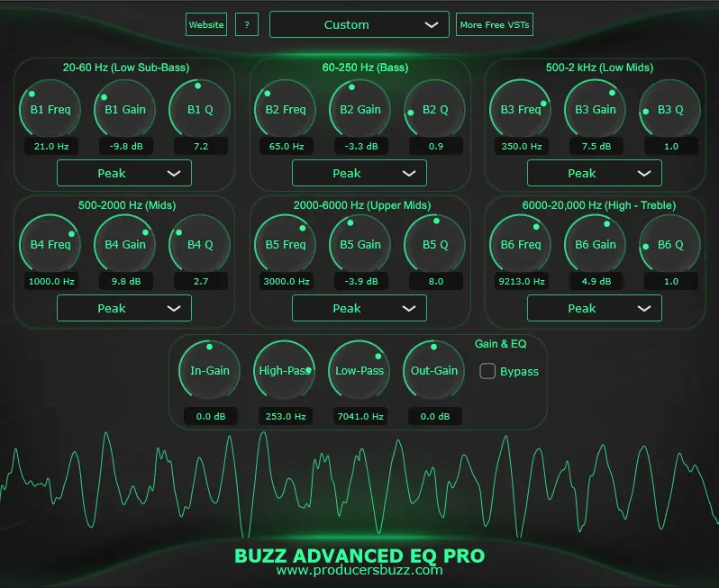Click the 350.0 Hz value field
Viewport: 719px width, 588px height.
[522, 146]
